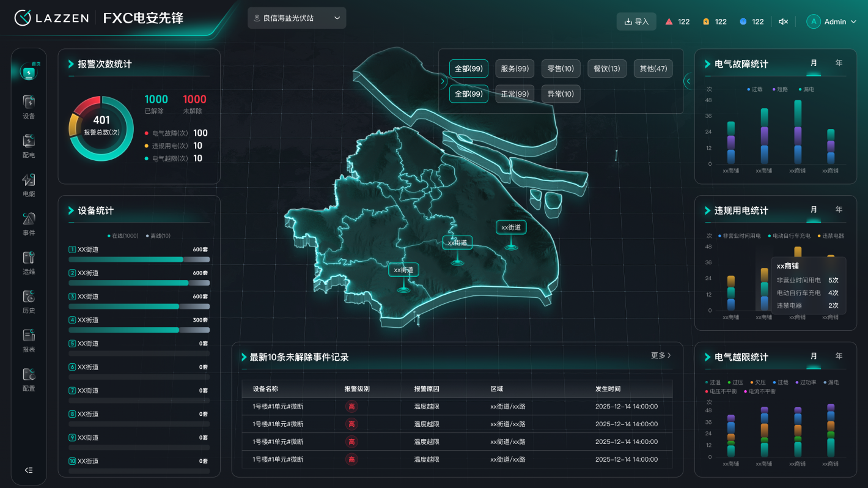The image size is (868, 488).
Task: Switch 电气越限统计 to 年 tab
Action: click(839, 356)
